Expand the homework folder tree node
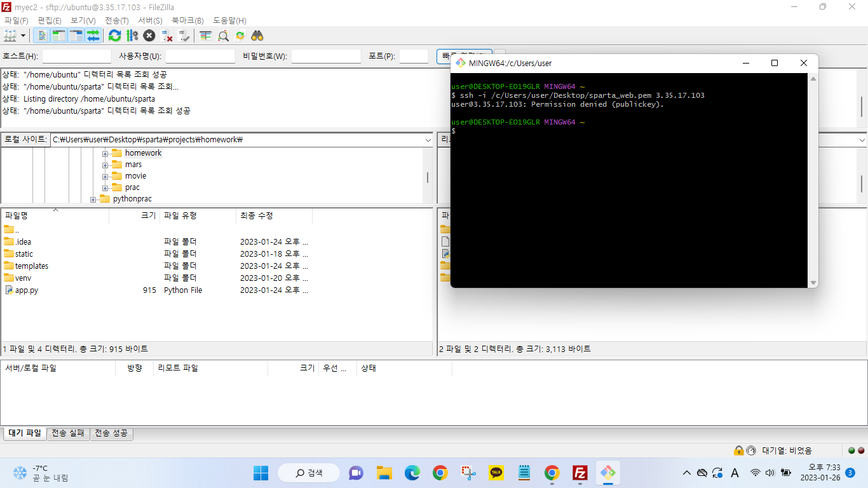Viewport: 868px width, 488px height. click(x=105, y=153)
